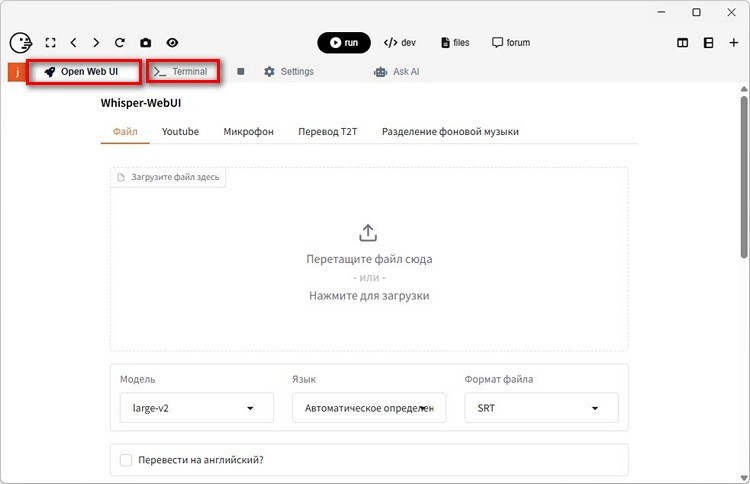Open the Terminal view

182,72
